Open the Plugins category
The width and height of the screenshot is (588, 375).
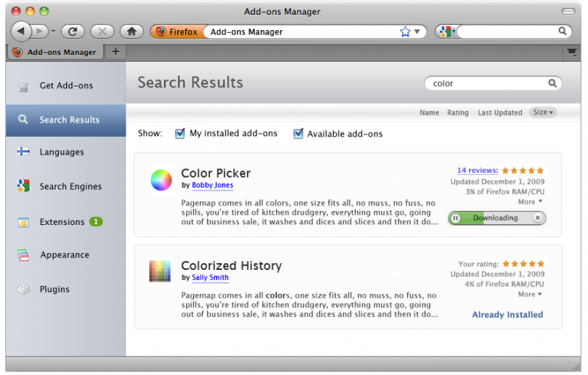pos(65,289)
